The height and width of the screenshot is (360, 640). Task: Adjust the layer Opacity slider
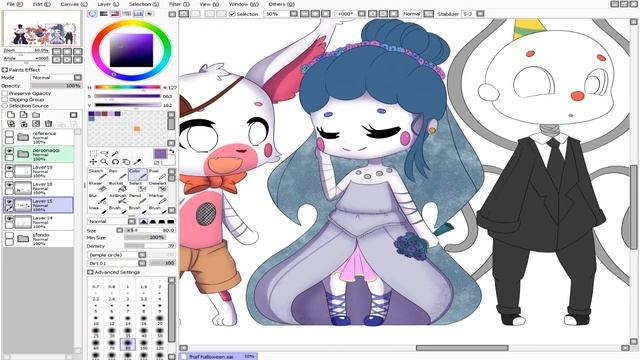click(x=56, y=86)
